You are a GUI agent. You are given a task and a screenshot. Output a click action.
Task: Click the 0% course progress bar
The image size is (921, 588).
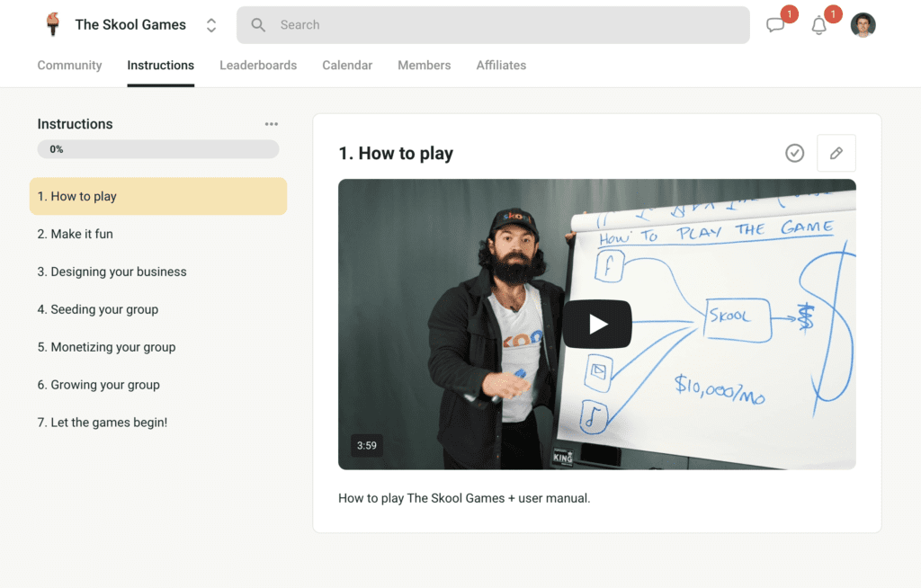(158, 149)
